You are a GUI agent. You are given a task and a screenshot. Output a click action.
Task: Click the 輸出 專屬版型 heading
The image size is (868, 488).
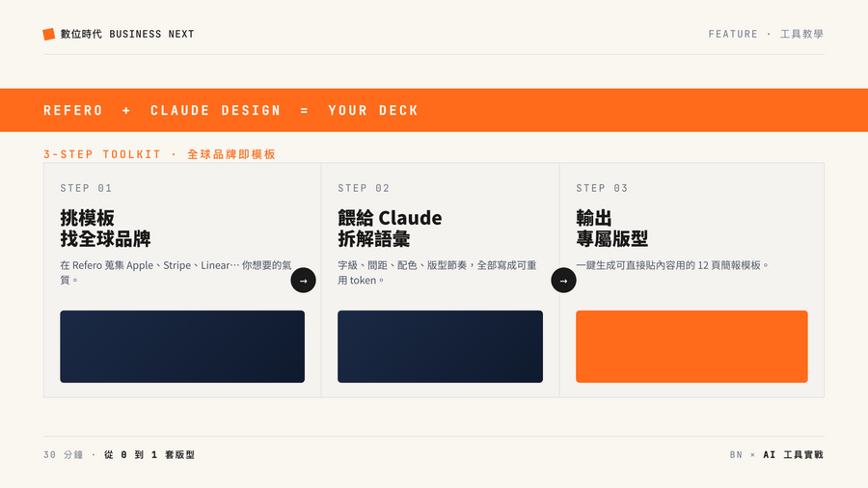611,228
